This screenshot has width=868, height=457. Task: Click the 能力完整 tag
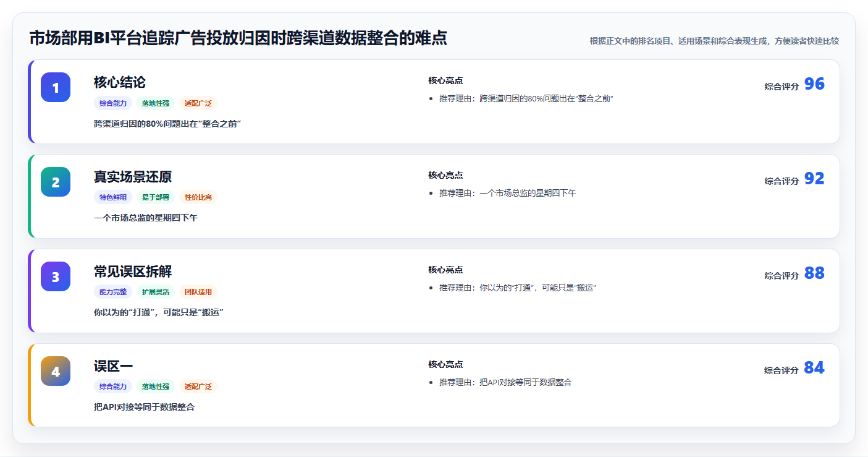coord(113,292)
